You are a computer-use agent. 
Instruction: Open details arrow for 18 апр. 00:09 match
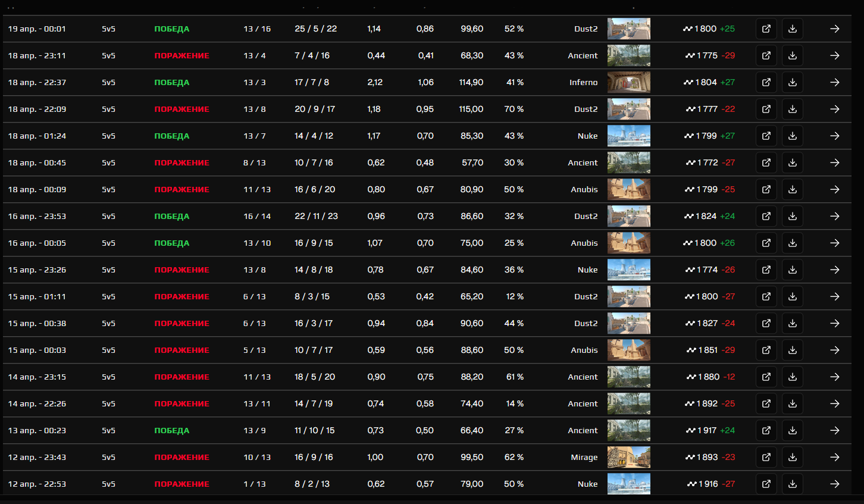[835, 189]
